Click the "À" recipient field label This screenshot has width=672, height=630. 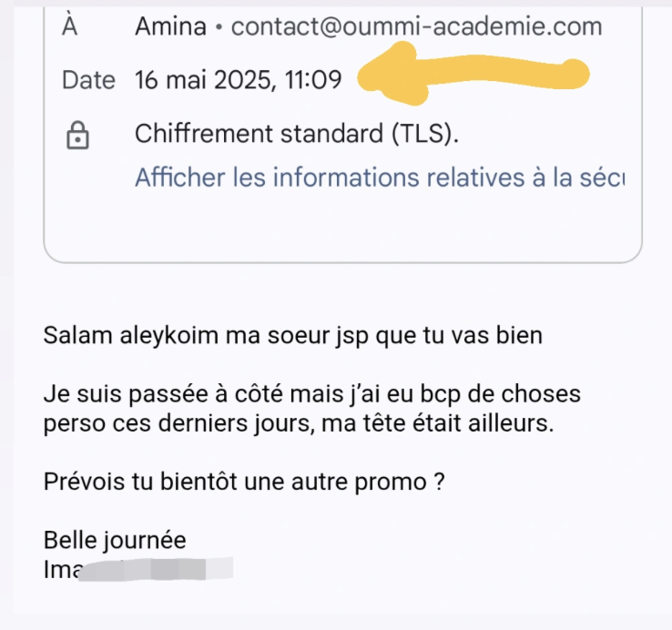tap(70, 26)
